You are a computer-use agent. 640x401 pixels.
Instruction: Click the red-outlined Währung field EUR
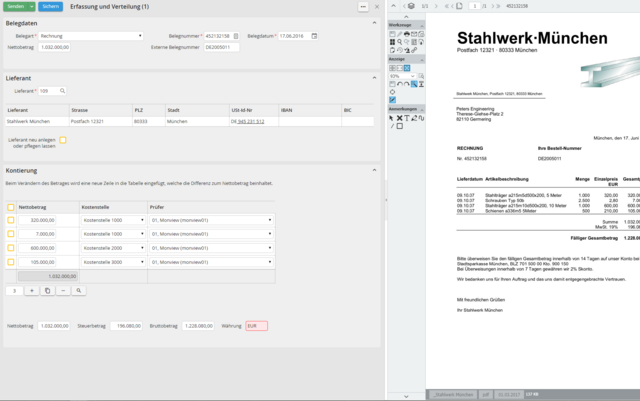coord(257,326)
